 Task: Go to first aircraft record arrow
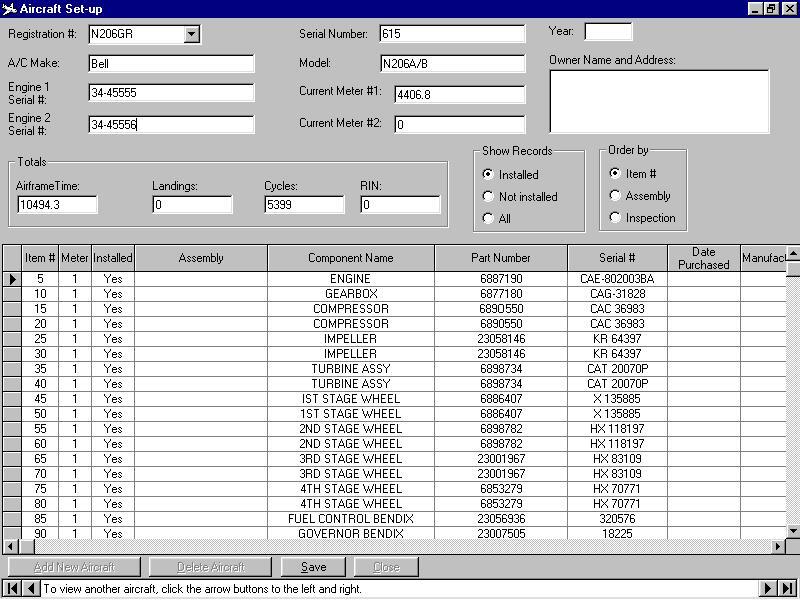click(x=11, y=589)
